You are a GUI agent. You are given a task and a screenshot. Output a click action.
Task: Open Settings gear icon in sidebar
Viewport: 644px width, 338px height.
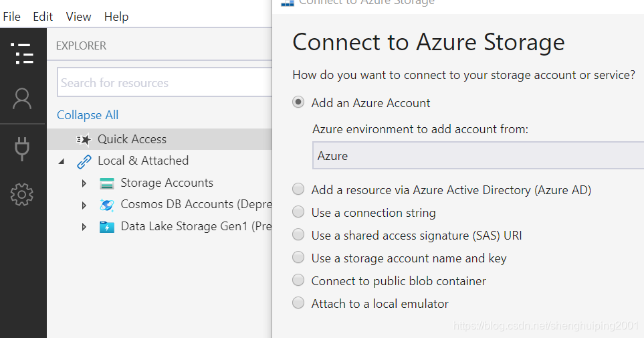pyautogui.click(x=22, y=195)
